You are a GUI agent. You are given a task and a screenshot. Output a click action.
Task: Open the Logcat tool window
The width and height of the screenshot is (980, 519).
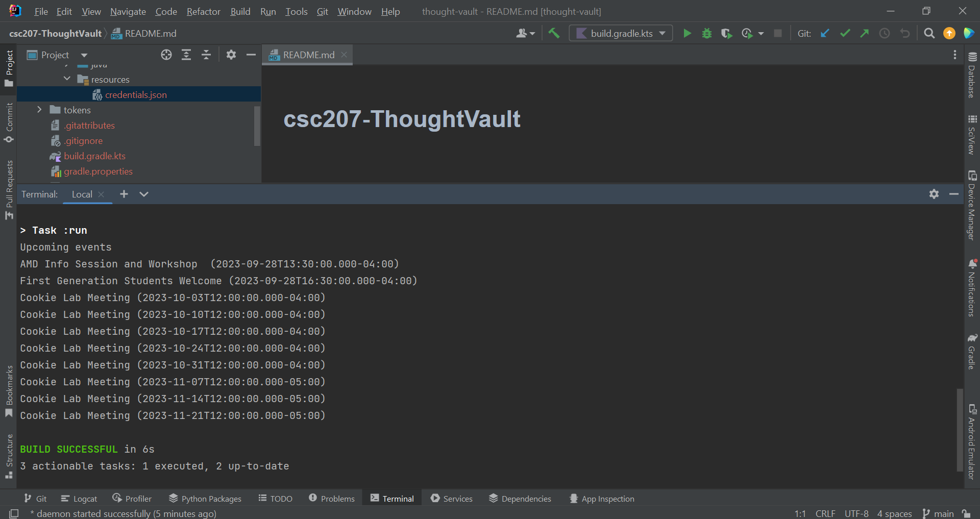79,499
